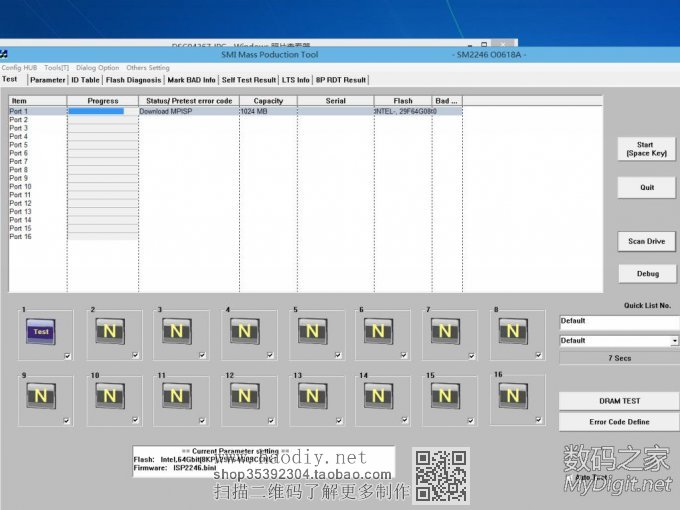Toggle the port 5 enable checkbox
This screenshot has width=680, height=510.
(x=336, y=355)
